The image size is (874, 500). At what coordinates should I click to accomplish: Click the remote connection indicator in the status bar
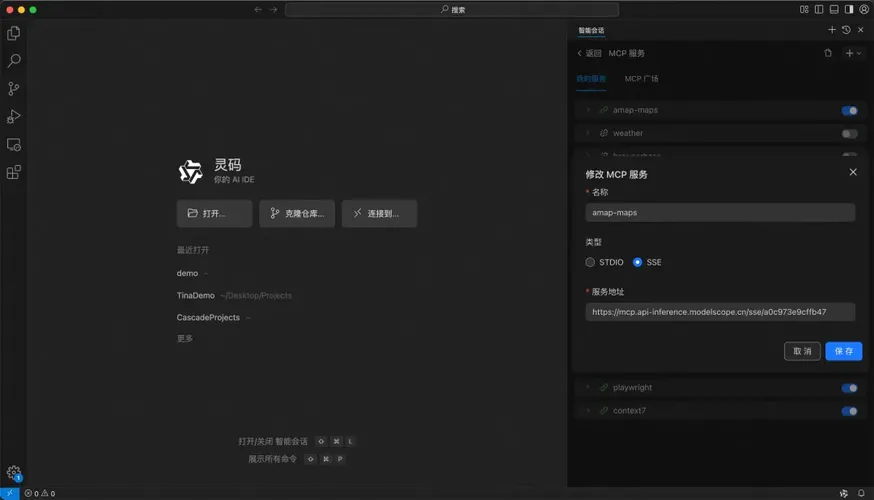pos(9,493)
